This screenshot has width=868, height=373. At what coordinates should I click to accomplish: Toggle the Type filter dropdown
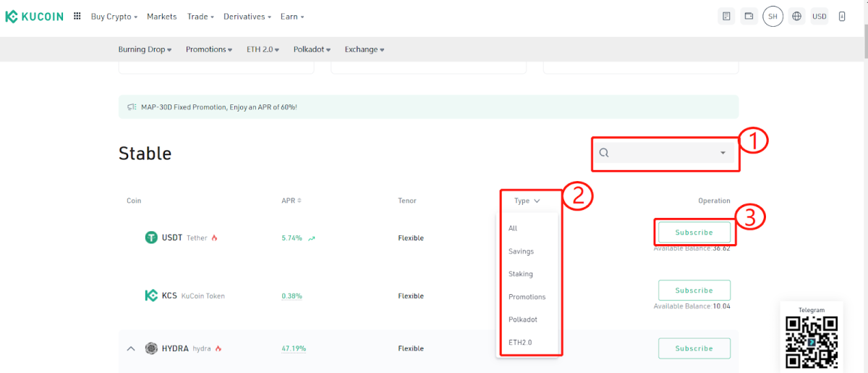point(527,201)
